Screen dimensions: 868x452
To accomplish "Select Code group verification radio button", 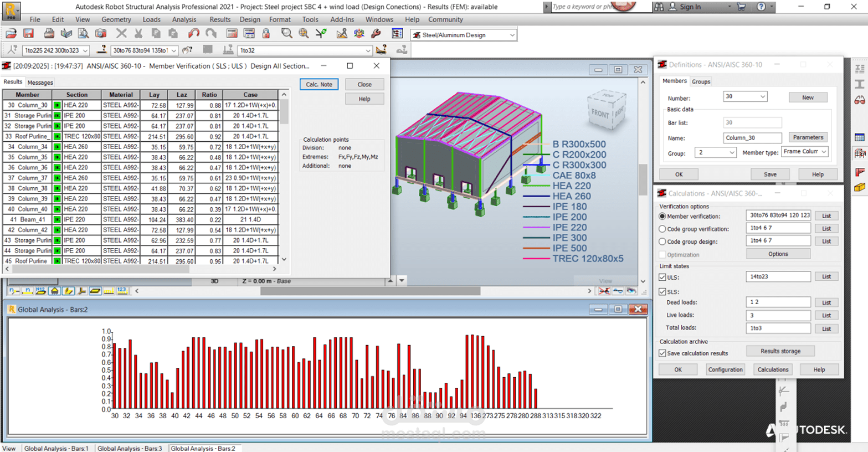I will pyautogui.click(x=662, y=229).
